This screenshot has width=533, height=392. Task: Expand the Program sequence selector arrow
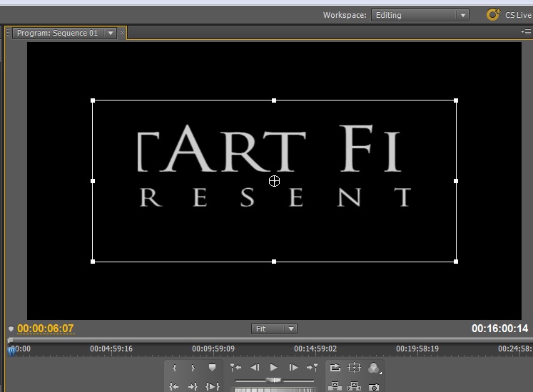coord(111,33)
